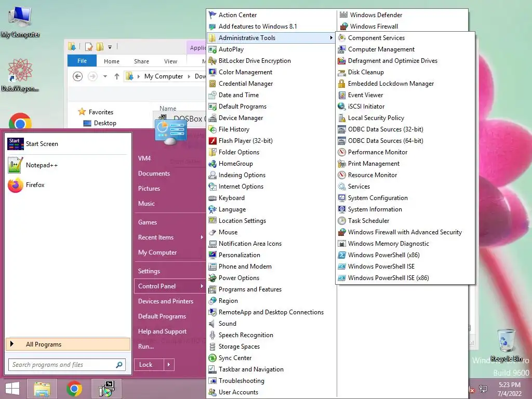Open Explorer quick access toolbar dropdown
532x399 pixels.
110,47
